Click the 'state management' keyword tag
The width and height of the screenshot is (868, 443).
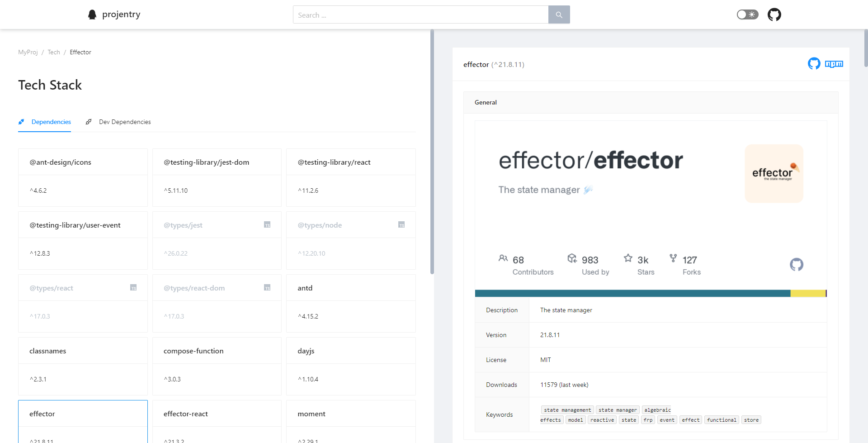click(x=567, y=410)
